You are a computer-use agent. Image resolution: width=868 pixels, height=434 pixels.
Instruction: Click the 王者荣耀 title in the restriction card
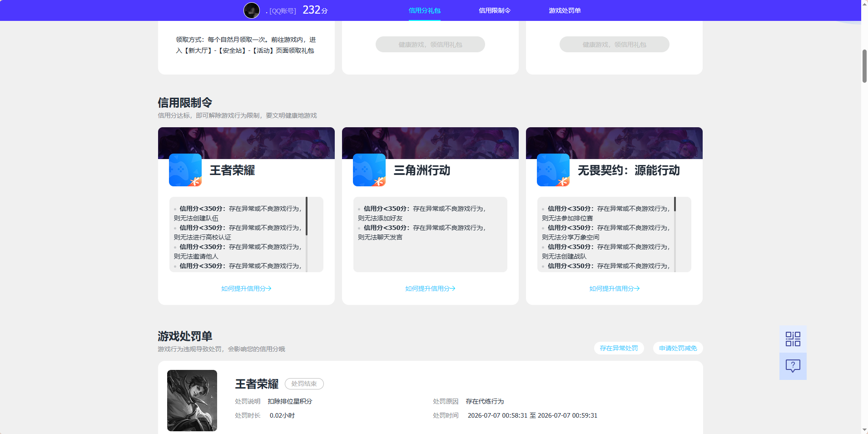pos(232,170)
